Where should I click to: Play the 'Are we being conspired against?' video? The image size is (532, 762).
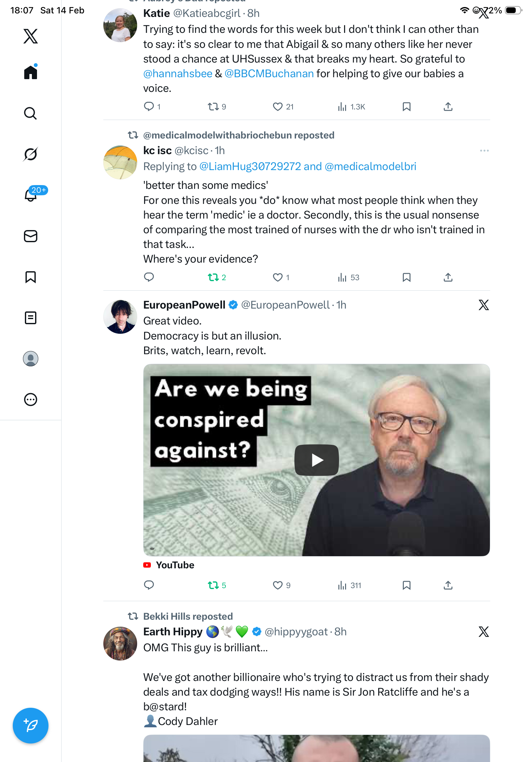coord(316,460)
